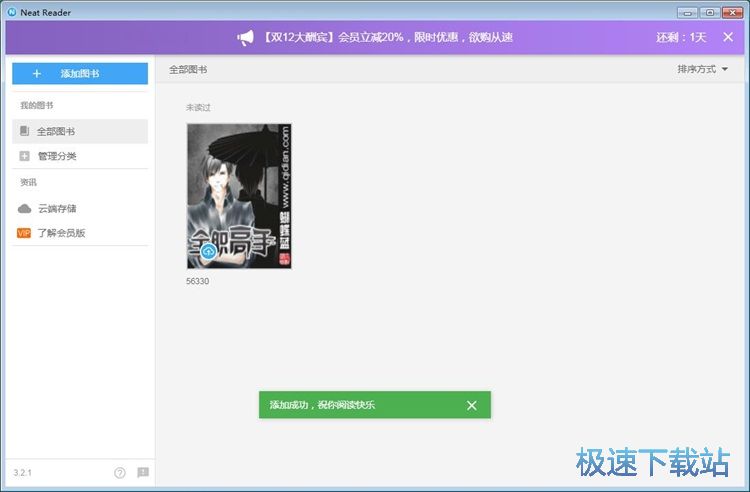
Task: Click the 全部图书 heading in top bar
Action: tap(188, 70)
